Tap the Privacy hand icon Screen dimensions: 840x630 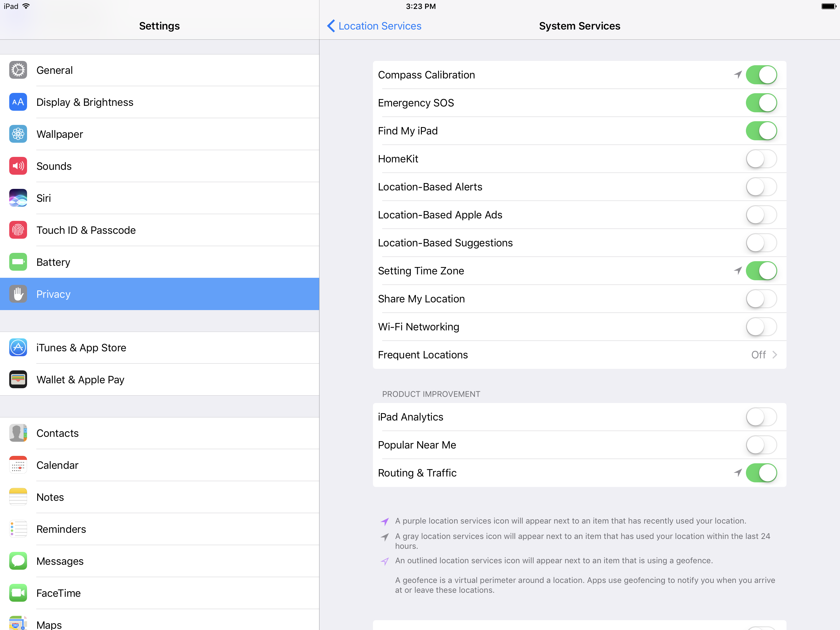[x=18, y=294]
